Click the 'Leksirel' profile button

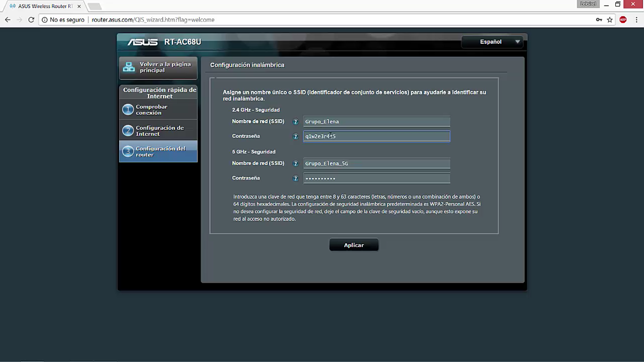588,4
